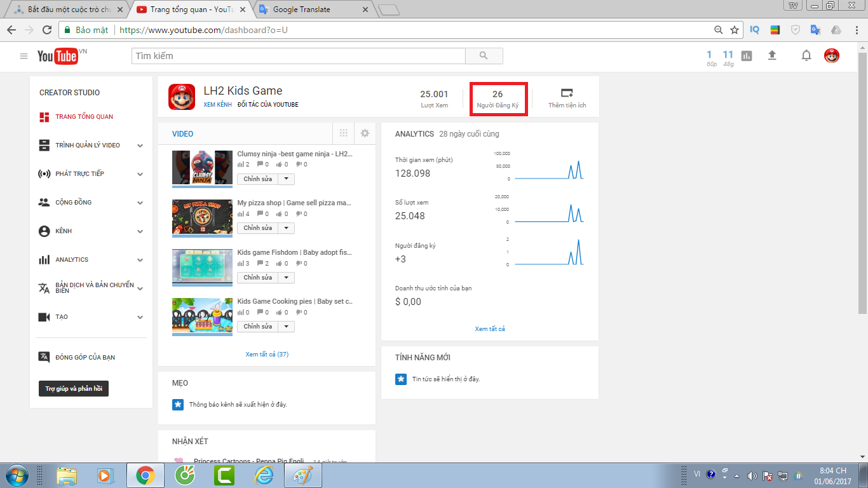Click the Trợ giúp và phản hồi button
Image resolution: width=868 pixels, height=488 pixels.
coord(74,388)
